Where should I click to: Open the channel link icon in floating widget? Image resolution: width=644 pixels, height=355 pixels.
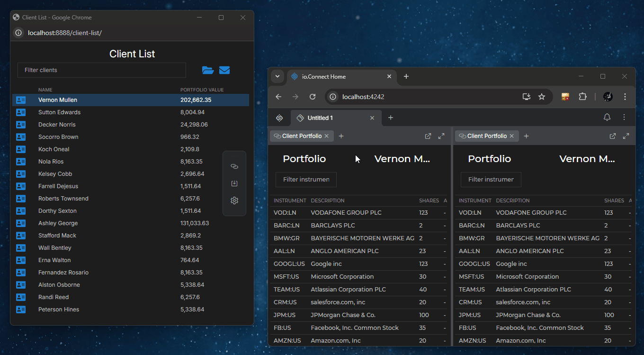234,166
